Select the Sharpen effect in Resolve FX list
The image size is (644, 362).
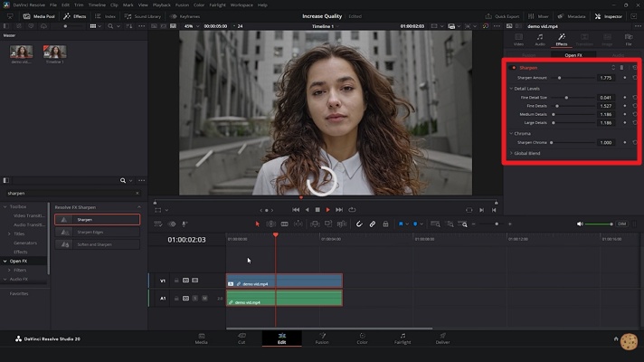[x=96, y=219]
